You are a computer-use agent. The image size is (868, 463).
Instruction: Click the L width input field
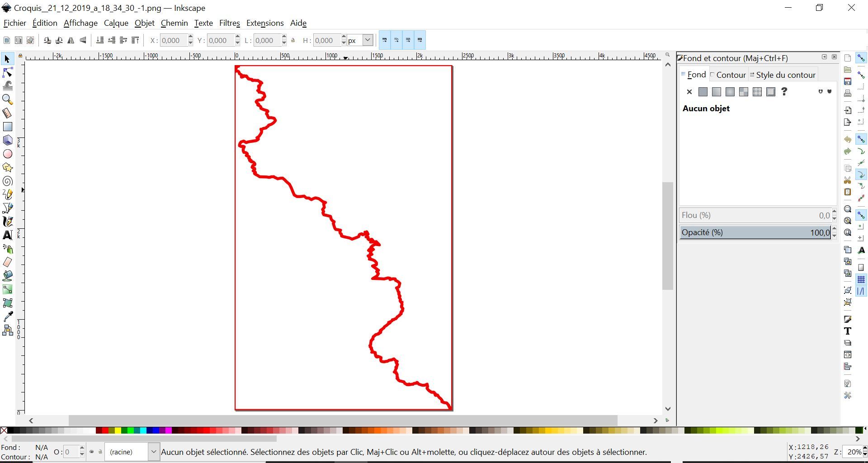click(x=267, y=40)
